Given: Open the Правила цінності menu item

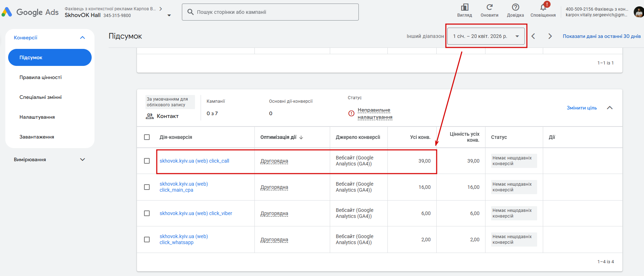Looking at the screenshot, I should tap(41, 77).
